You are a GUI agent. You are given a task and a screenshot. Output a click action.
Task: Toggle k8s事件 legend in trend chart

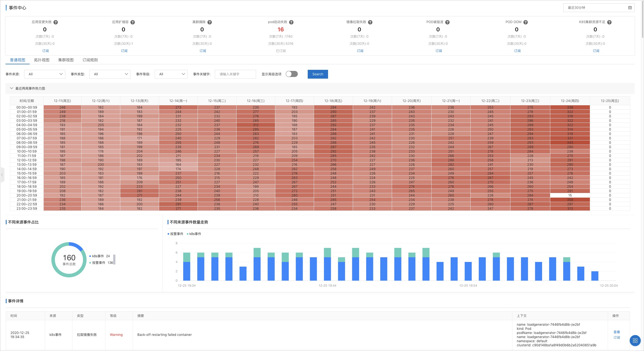pos(194,234)
